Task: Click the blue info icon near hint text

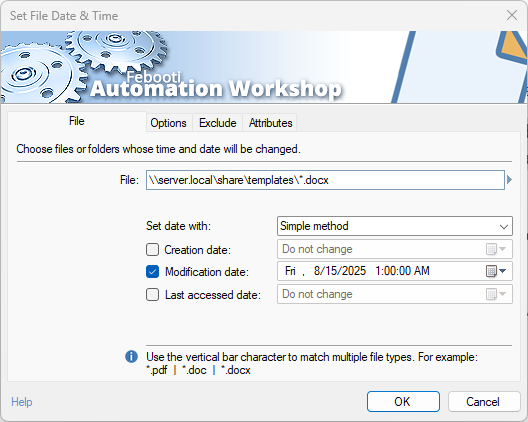Action: point(131,356)
